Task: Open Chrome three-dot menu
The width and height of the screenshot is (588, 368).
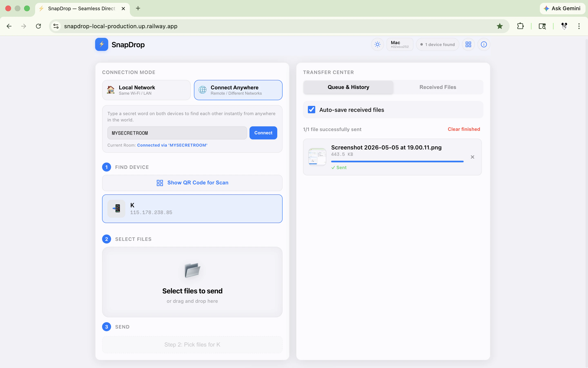Action: [579, 26]
